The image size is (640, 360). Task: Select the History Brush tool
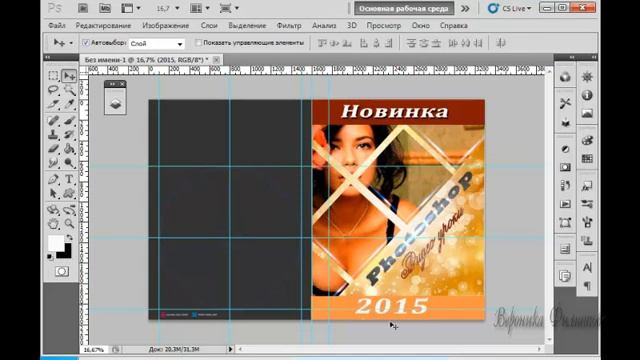[x=69, y=135]
